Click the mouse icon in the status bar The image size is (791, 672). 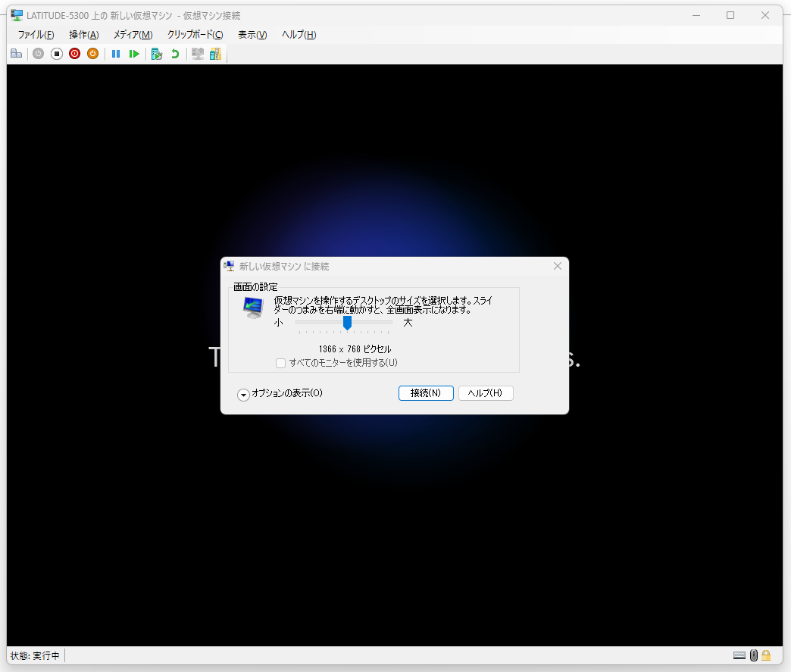(754, 655)
